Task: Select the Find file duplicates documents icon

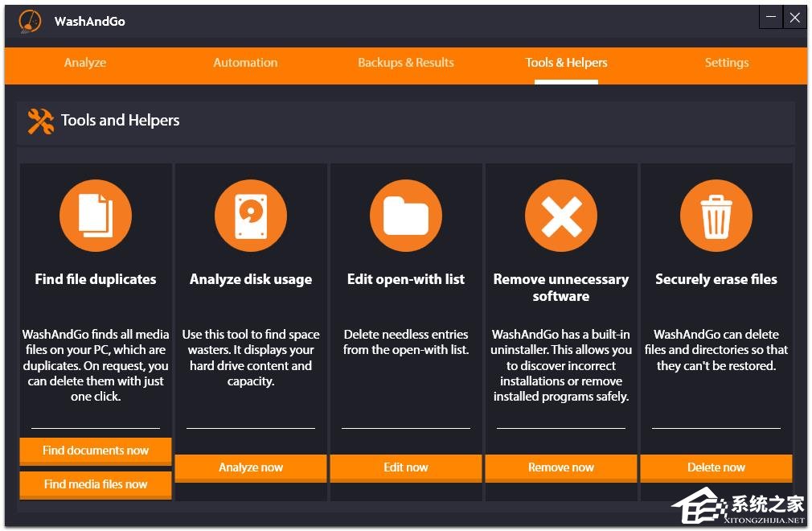Action: (x=96, y=216)
